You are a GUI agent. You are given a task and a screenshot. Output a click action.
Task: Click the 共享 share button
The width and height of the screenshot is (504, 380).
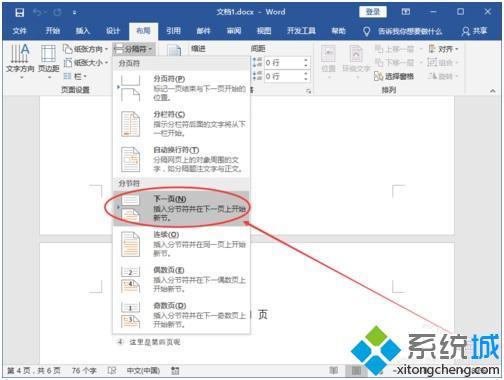pos(475,31)
